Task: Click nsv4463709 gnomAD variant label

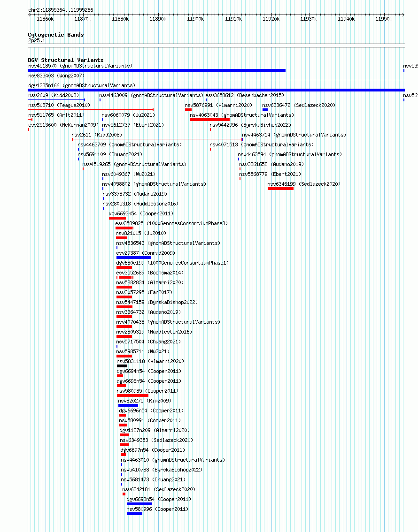Action: tap(130, 144)
